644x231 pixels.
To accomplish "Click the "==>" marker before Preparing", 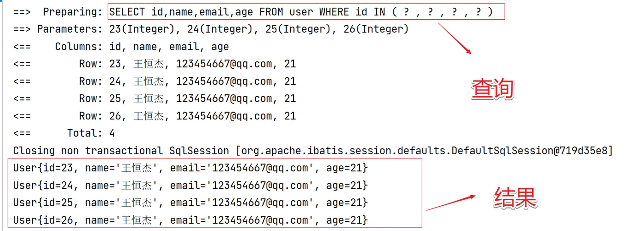I will pyautogui.click(x=22, y=12).
